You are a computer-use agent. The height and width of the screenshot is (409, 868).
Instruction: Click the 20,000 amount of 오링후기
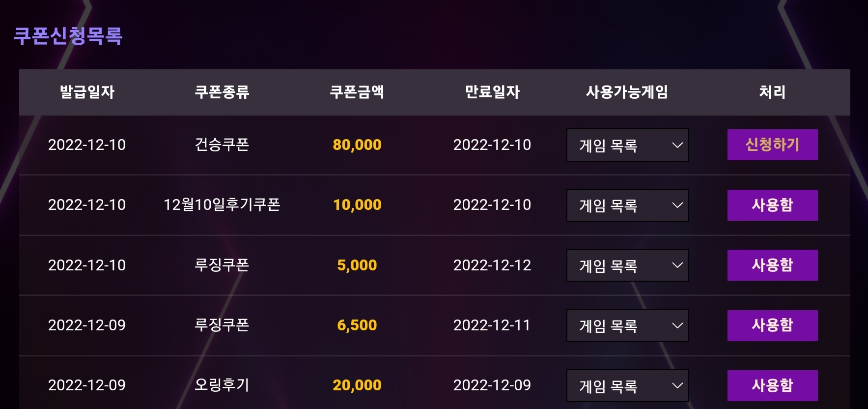coord(357,385)
